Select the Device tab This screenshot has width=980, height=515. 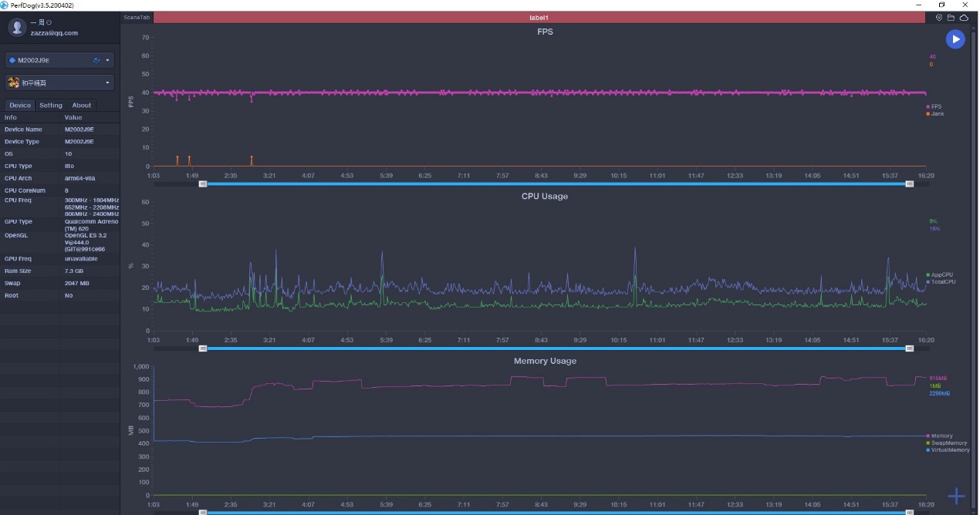(20, 106)
